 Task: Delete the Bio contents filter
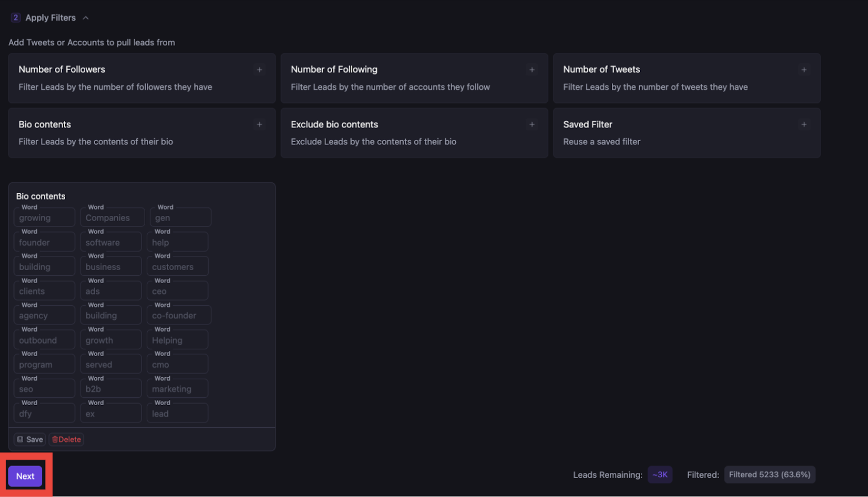[67, 440]
